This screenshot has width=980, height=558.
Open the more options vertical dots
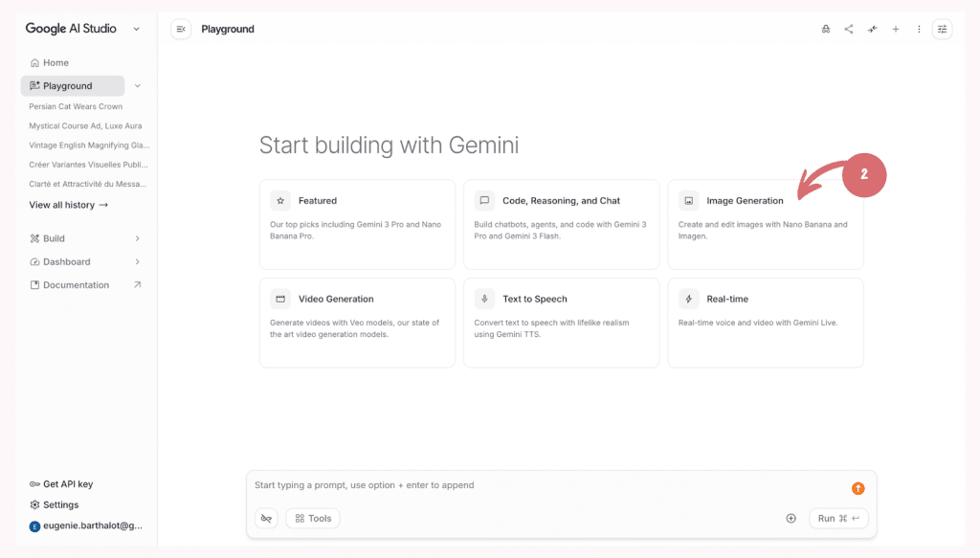919,29
